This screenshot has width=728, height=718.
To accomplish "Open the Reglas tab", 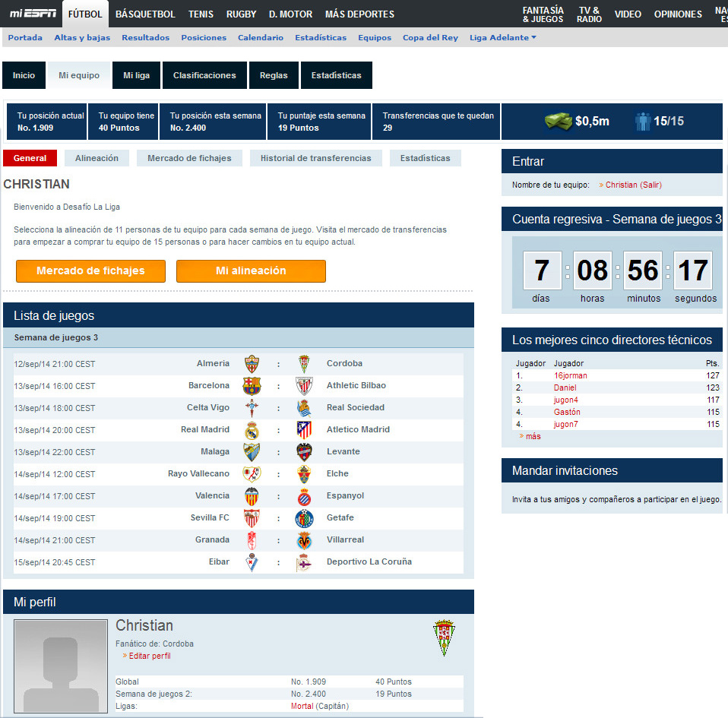I will [x=274, y=75].
